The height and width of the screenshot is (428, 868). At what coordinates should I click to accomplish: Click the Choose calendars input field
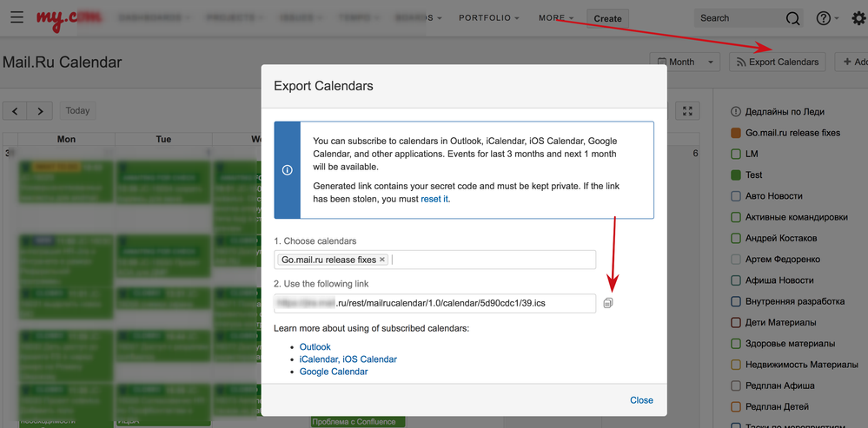pos(434,260)
